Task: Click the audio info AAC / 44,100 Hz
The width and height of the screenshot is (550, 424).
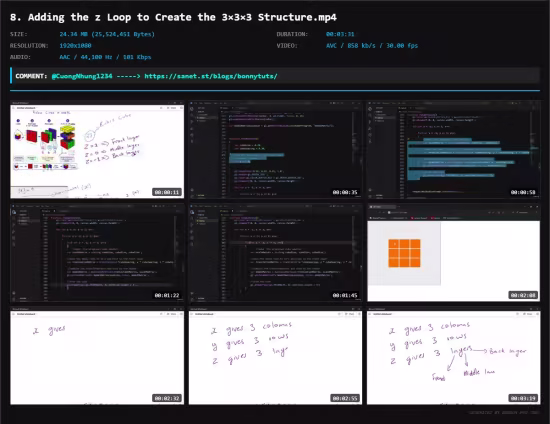Action: pos(105,57)
